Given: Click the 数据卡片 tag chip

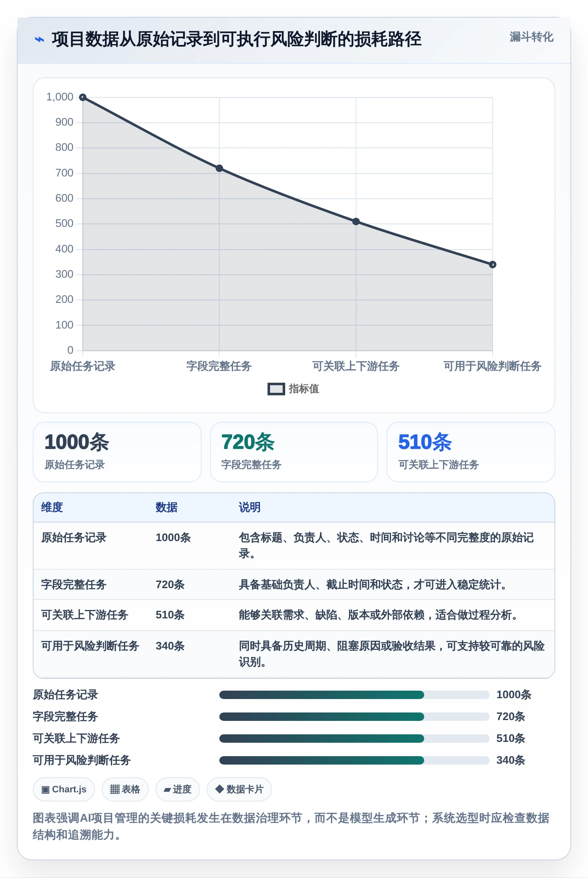Looking at the screenshot, I should click(239, 790).
